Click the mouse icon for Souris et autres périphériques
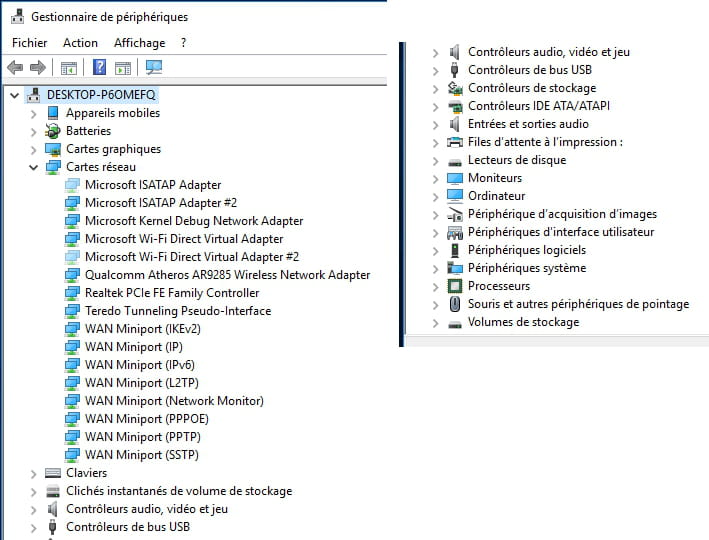This screenshot has height=540, width=709. pyautogui.click(x=455, y=304)
